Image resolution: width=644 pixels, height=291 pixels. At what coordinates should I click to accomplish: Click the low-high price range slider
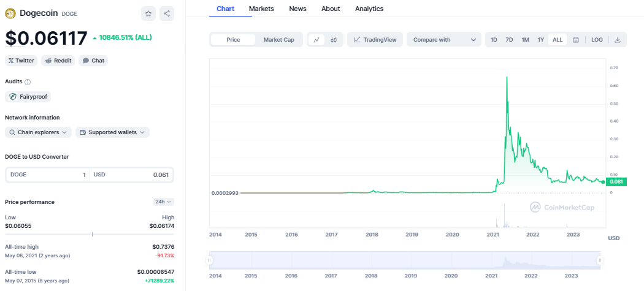90,235
